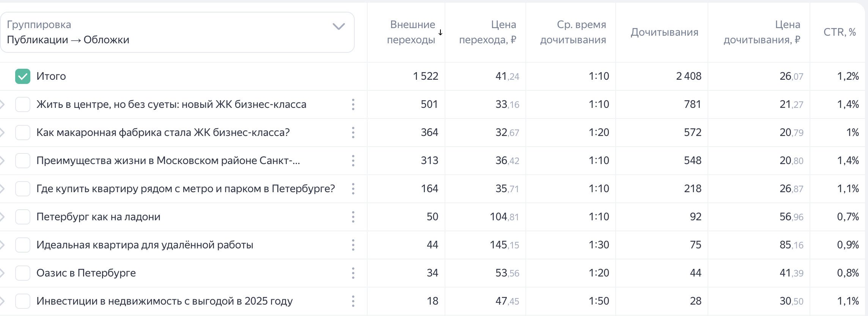Open three-dot menu for 'Инвестиции в недвижимость' row

click(x=353, y=301)
